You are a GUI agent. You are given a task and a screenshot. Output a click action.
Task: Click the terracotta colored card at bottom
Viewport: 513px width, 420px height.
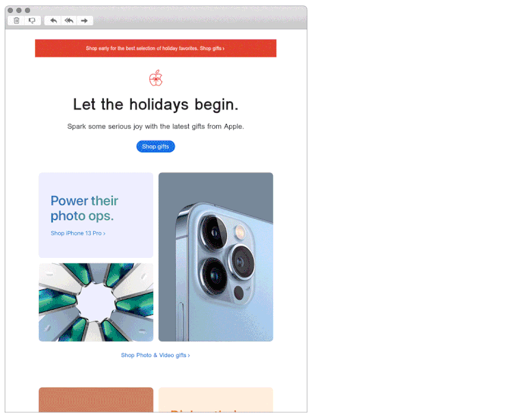click(x=96, y=399)
